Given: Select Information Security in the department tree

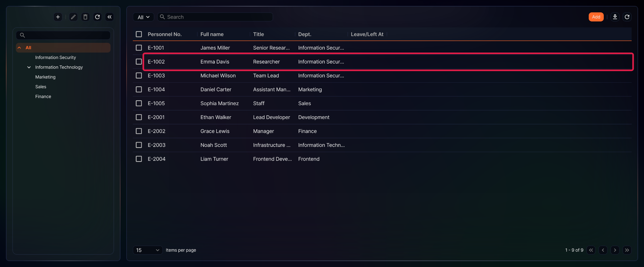Looking at the screenshot, I should tap(56, 57).
